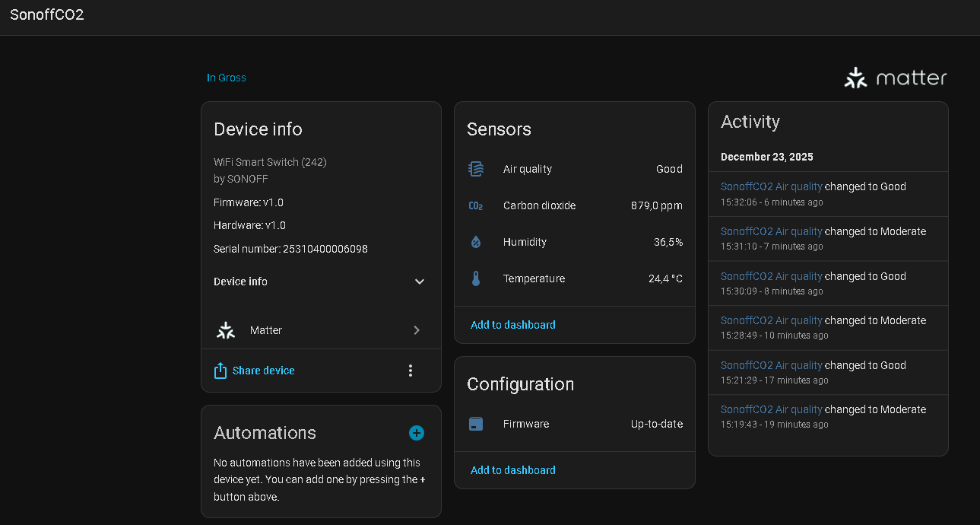
Task: Add a new automation with plus icon
Action: [x=417, y=433]
